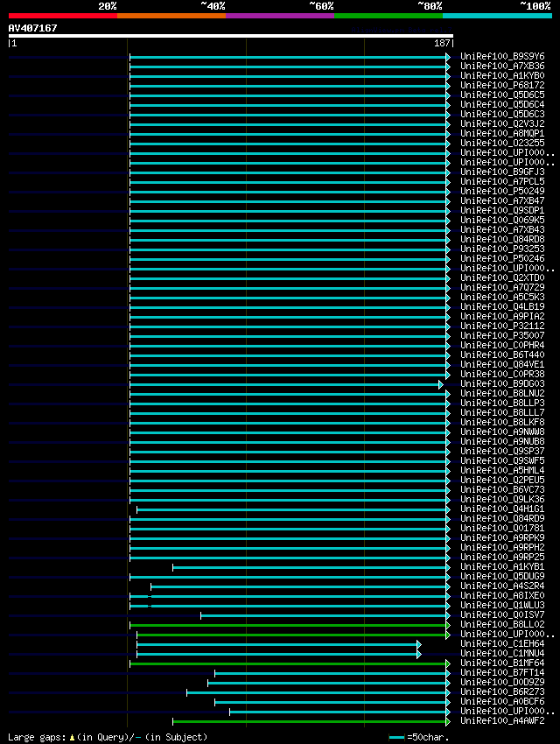
Task: Open hit UniRef100_A7XB36
Action: click(502, 66)
